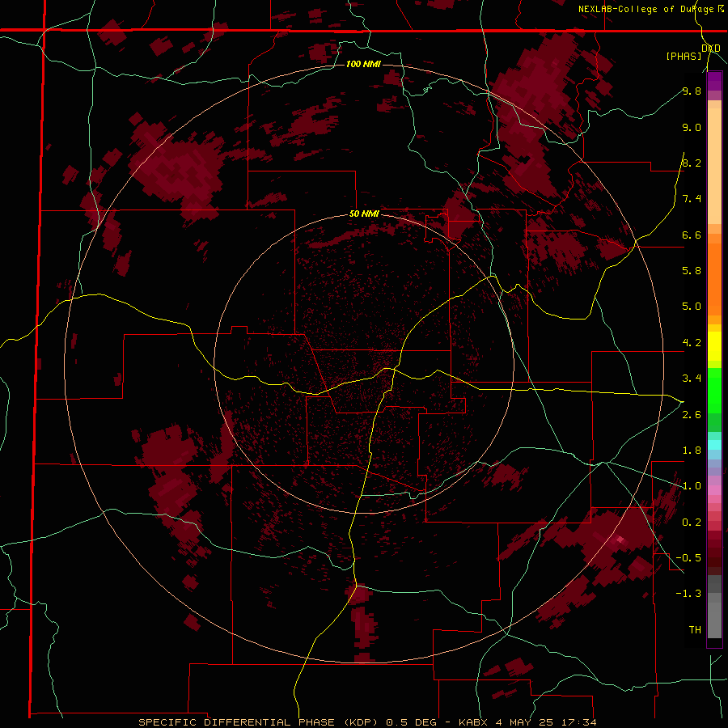Image resolution: width=728 pixels, height=728 pixels.
Task: Select the purple band of the color scale
Action: coord(714,81)
